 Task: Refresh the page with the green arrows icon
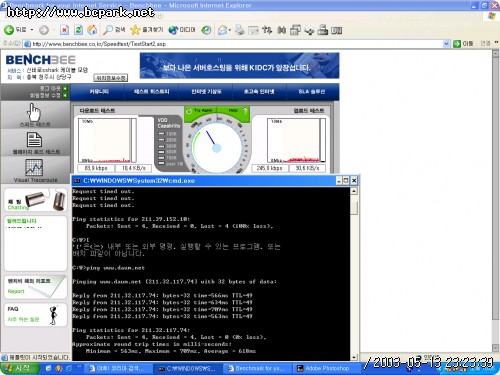pyautogui.click(x=78, y=30)
